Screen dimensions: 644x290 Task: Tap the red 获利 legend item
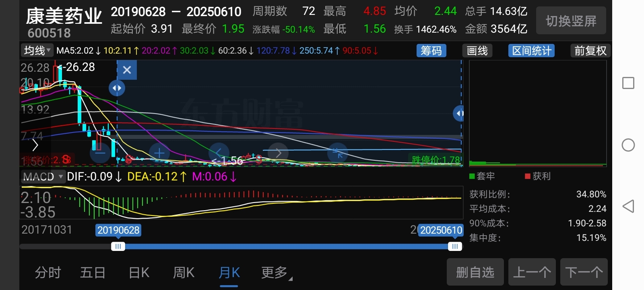click(x=538, y=176)
